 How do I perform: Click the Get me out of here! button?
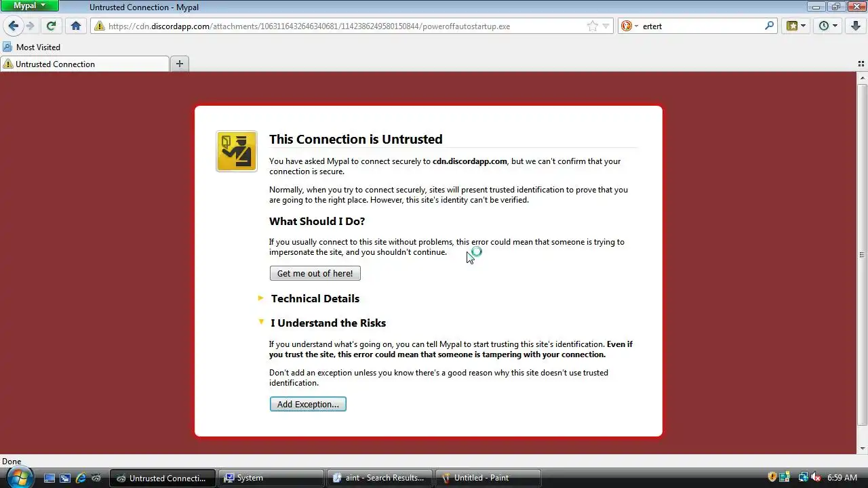[x=315, y=273]
